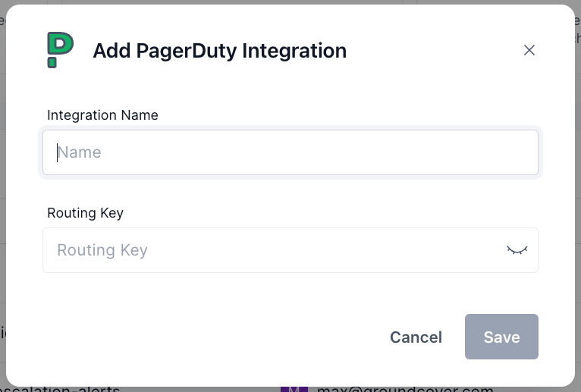Viewport: 581px width, 392px height.
Task: Click the Integration Name label
Action: click(102, 115)
